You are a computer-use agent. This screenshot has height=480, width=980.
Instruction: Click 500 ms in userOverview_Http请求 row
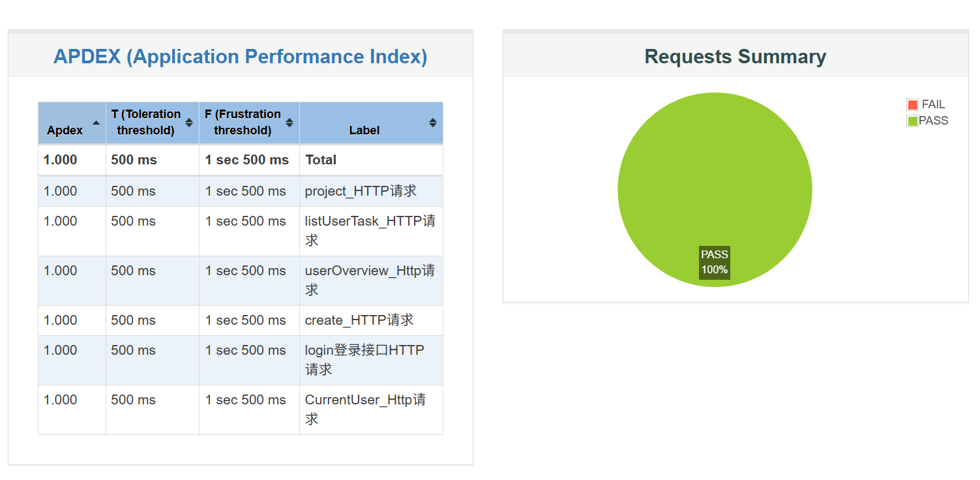[x=134, y=271]
